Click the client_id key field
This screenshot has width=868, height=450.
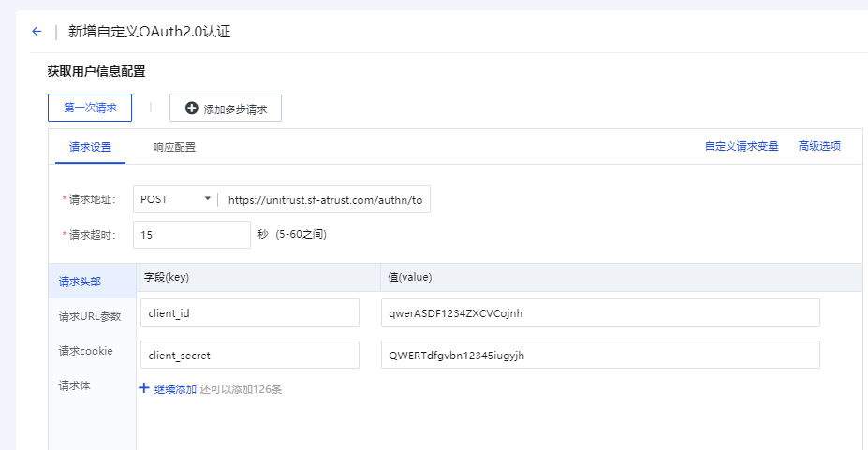point(249,312)
